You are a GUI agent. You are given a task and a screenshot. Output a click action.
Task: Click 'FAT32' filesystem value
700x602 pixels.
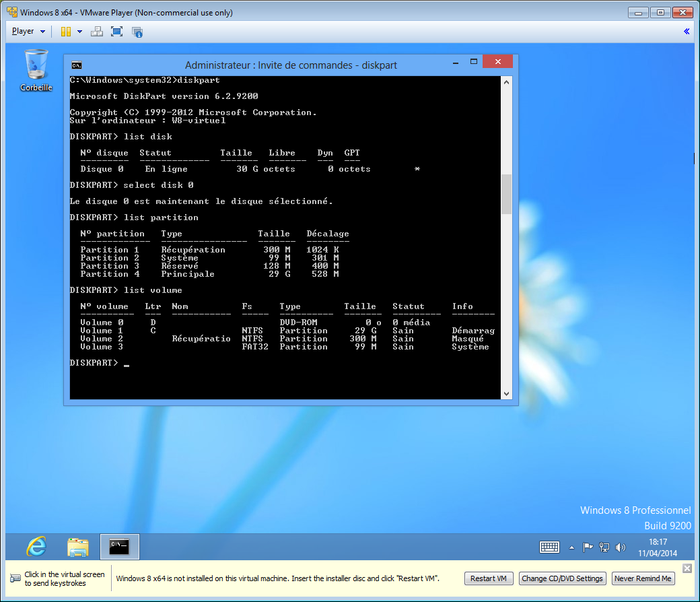[x=255, y=347]
